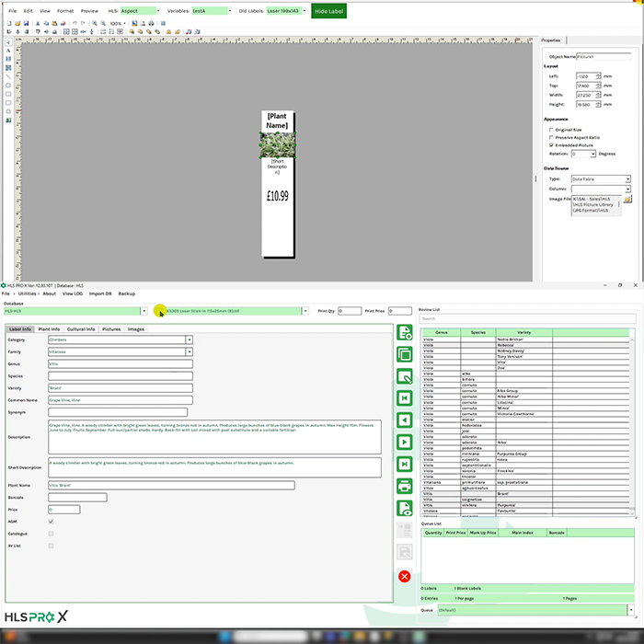Click the Cut scissors icon in designer toolbar
The height and width of the screenshot is (644, 644).
(38, 23)
